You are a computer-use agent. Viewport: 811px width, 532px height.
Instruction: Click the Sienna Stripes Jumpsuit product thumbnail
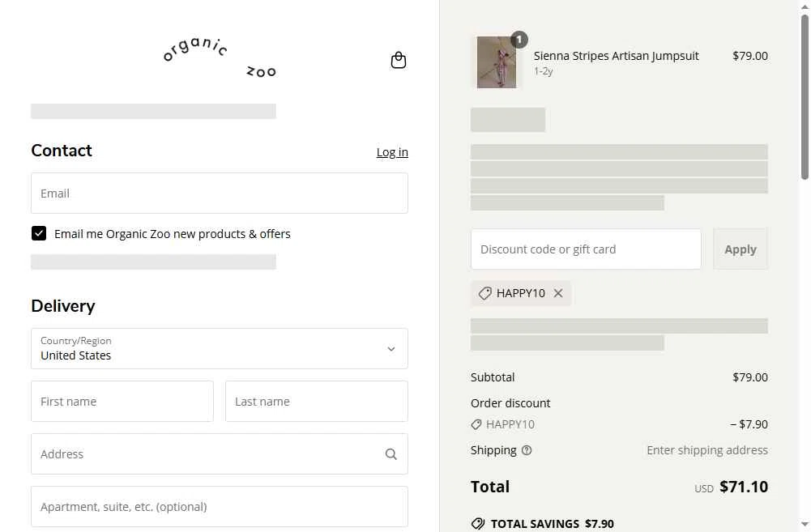point(497,62)
